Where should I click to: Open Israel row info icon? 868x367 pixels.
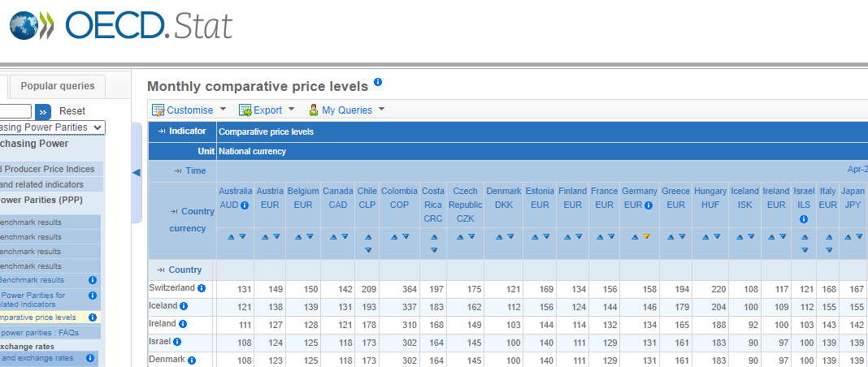(177, 342)
